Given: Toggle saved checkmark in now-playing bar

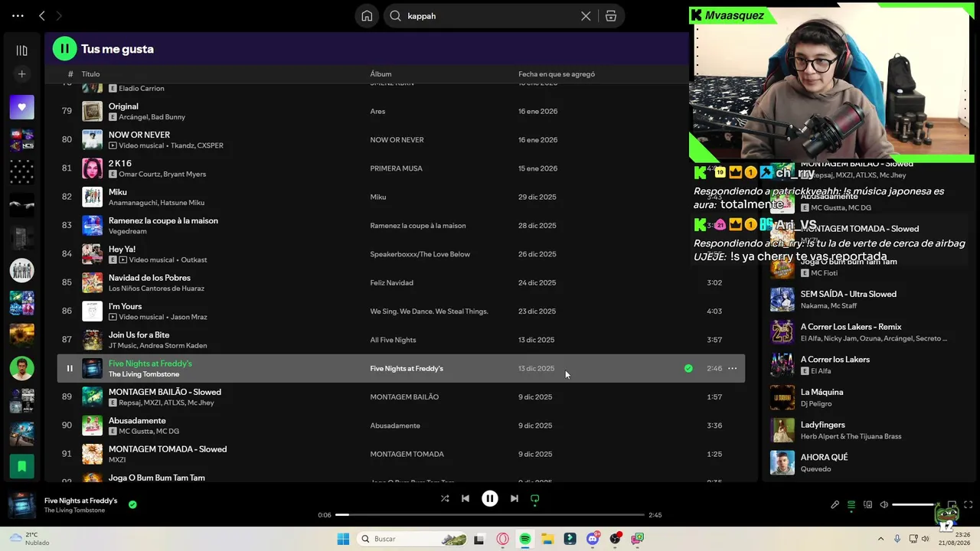Looking at the screenshot, I should [x=132, y=504].
